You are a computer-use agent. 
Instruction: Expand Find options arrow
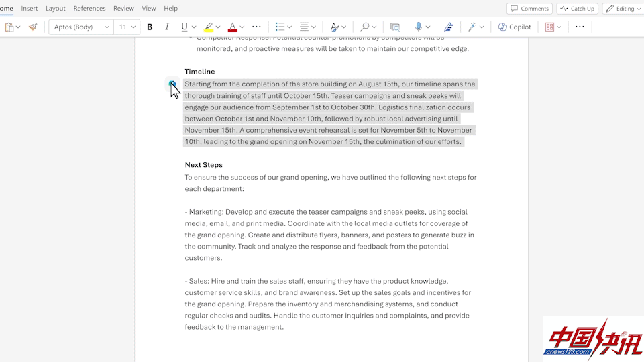tap(374, 27)
